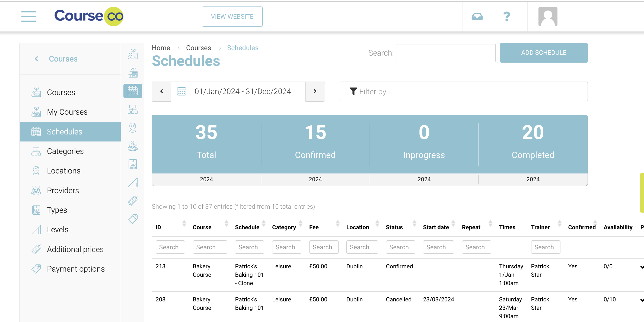Screen dimensions: 644x322
Task: Open the hamburger menu icon
Action: pyautogui.click(x=28, y=17)
